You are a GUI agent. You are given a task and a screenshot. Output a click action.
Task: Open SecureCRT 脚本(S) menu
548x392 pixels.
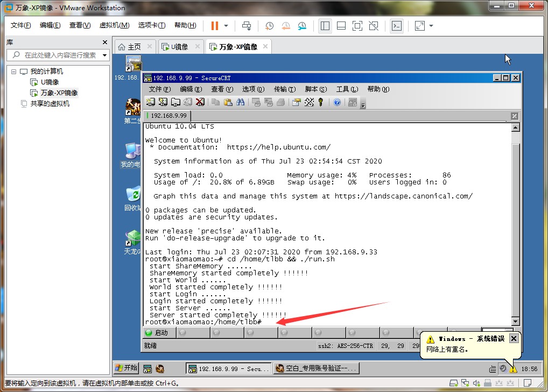pos(316,89)
